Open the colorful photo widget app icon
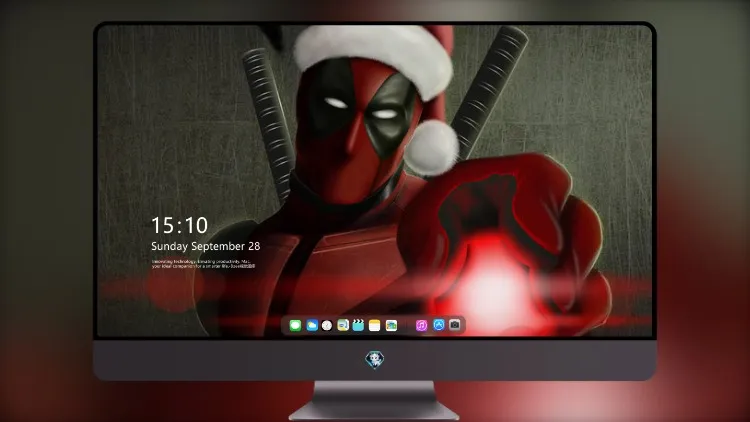Image resolution: width=750 pixels, height=422 pixels. click(391, 326)
